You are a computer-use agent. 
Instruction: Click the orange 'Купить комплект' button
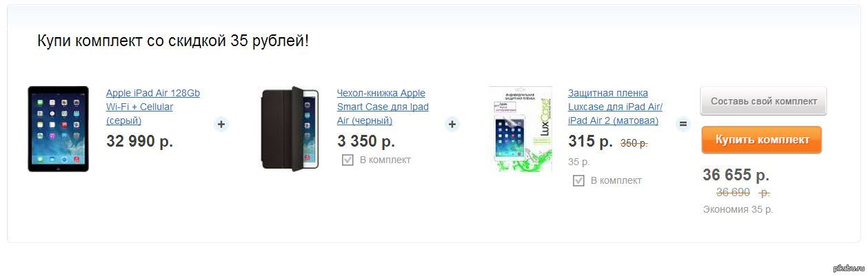point(762,140)
